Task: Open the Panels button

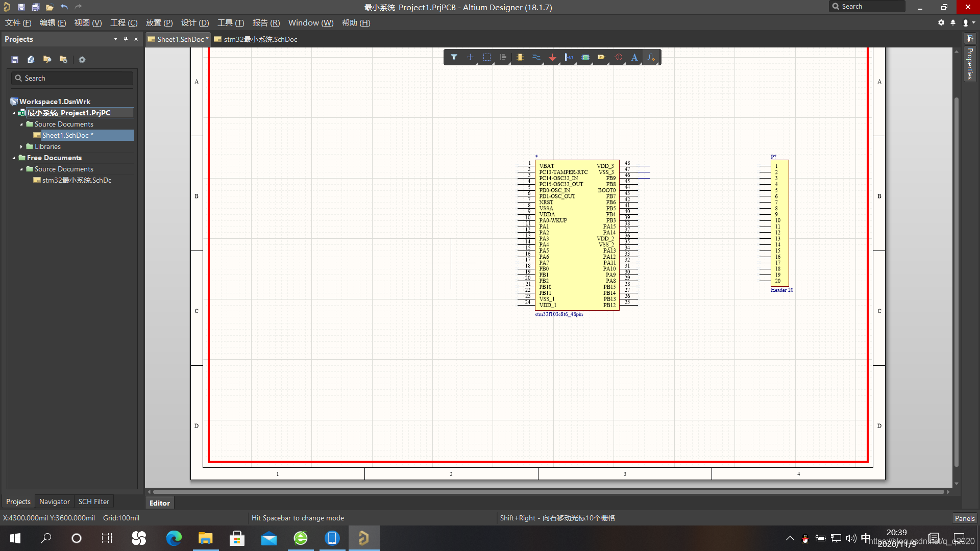Action: click(x=965, y=518)
